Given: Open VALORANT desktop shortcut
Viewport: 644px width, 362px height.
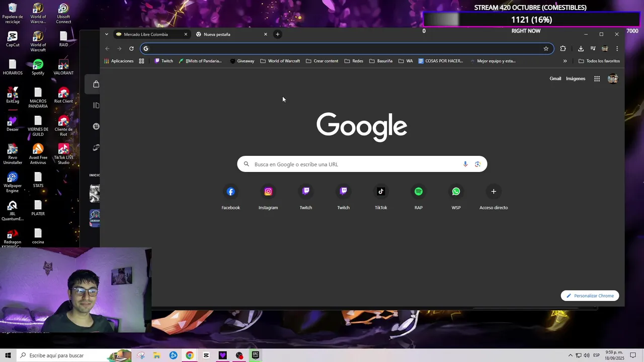Looking at the screenshot, I should click(x=63, y=67).
